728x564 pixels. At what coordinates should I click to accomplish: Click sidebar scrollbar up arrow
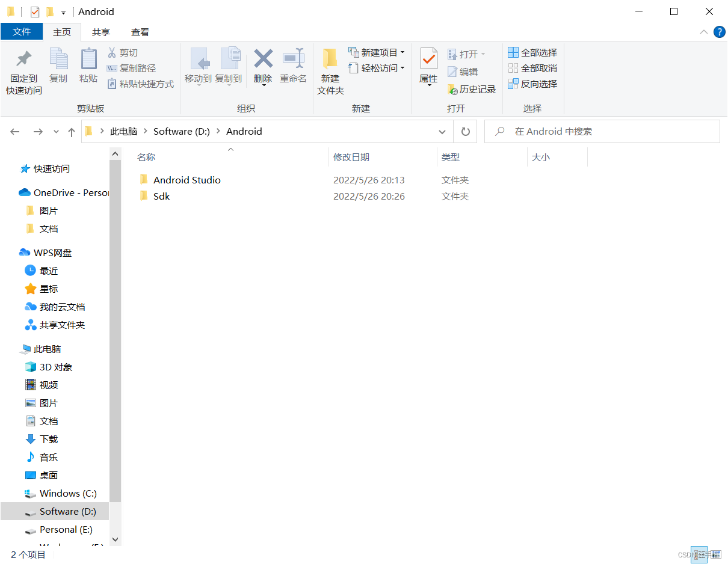tap(116, 154)
